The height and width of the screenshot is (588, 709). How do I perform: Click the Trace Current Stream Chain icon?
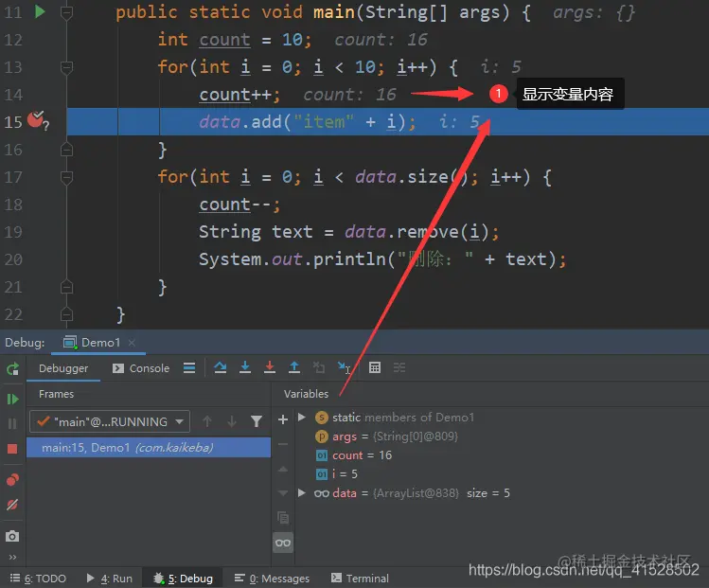(399, 367)
